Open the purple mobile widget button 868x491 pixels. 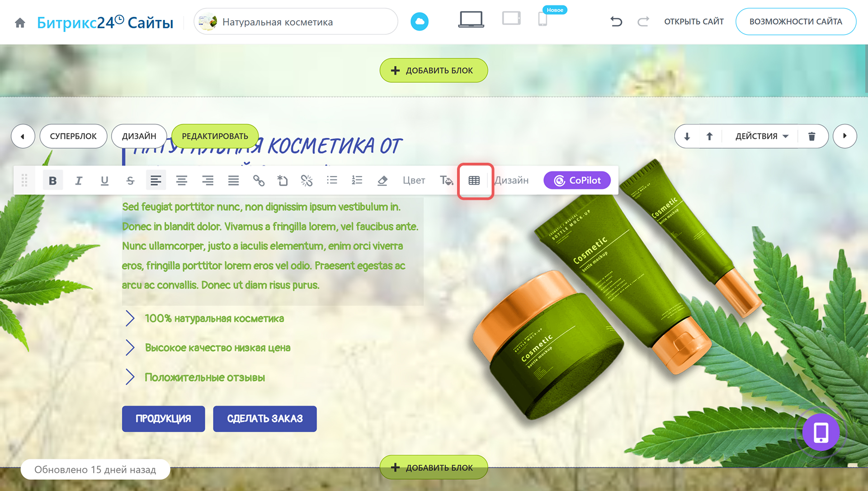821,433
